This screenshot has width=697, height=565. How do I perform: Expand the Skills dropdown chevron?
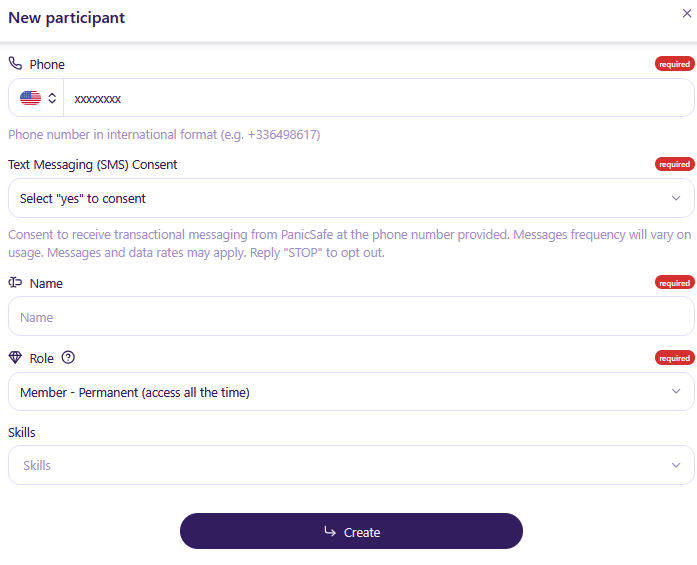676,465
